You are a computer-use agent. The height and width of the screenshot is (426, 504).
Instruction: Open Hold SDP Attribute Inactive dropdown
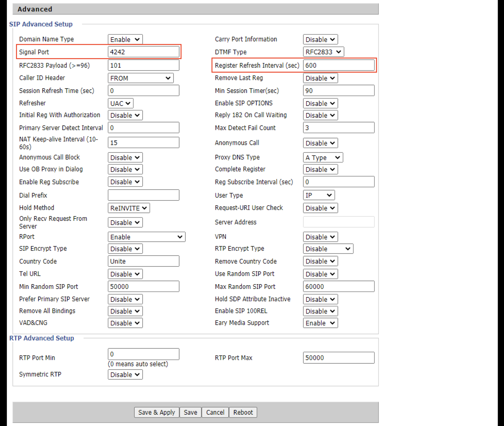click(320, 299)
